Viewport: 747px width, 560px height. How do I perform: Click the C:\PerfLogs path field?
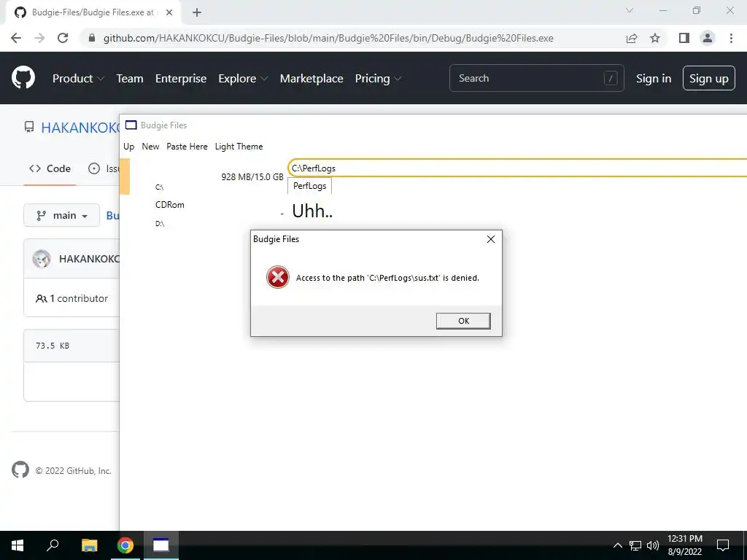pyautogui.click(x=517, y=168)
